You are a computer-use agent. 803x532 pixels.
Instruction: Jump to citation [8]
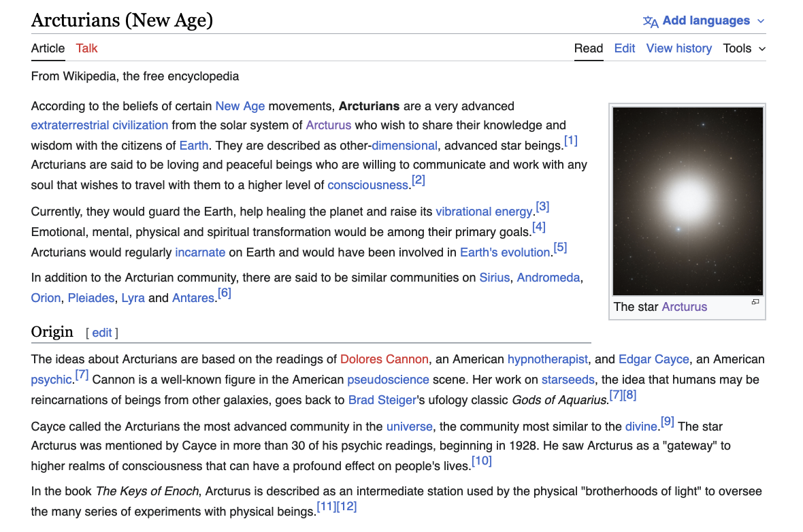click(x=630, y=395)
